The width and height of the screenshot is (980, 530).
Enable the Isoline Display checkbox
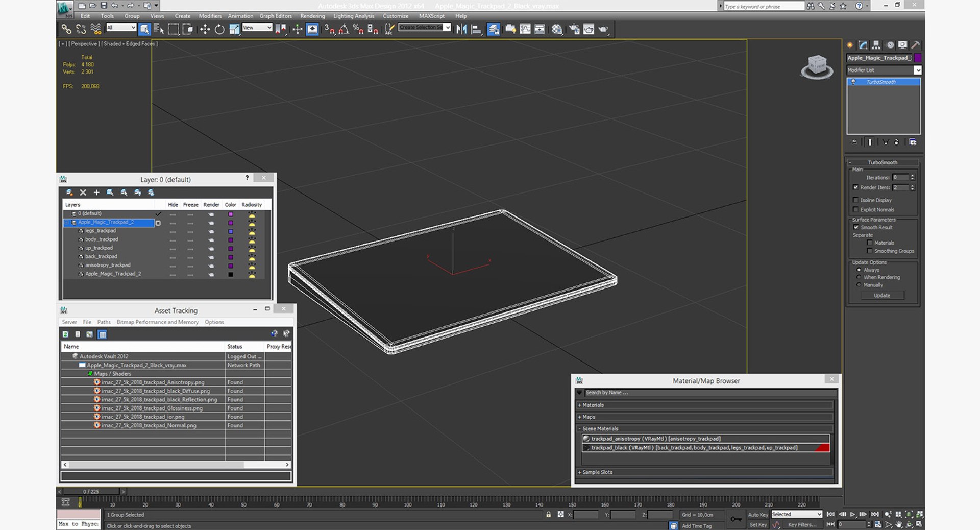point(856,200)
